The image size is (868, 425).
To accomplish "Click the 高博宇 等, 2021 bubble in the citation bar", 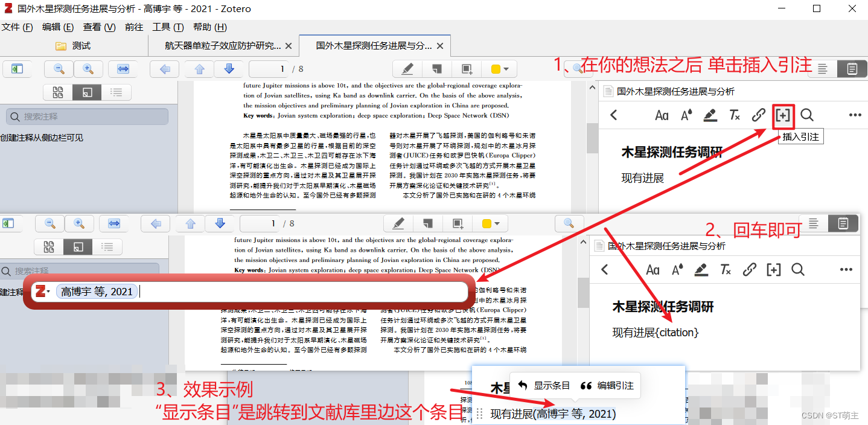I will pyautogui.click(x=97, y=292).
